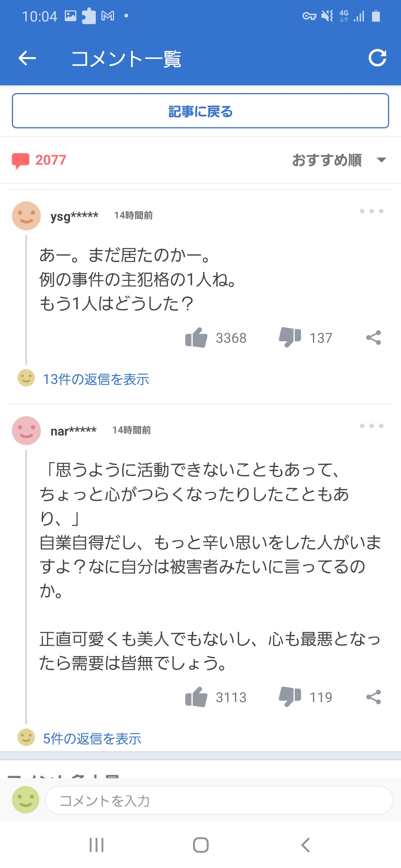401x868 pixels.
Task: Share the ysg***** comment
Action: (374, 338)
